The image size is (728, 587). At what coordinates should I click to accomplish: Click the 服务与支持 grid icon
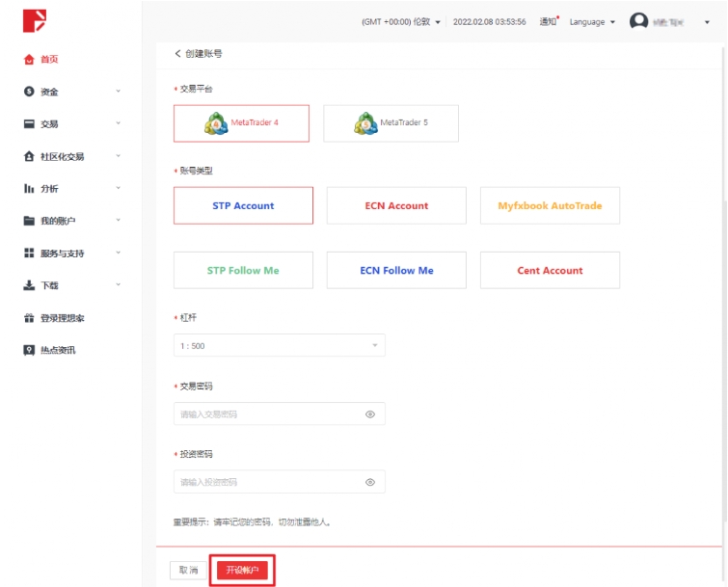(x=29, y=253)
